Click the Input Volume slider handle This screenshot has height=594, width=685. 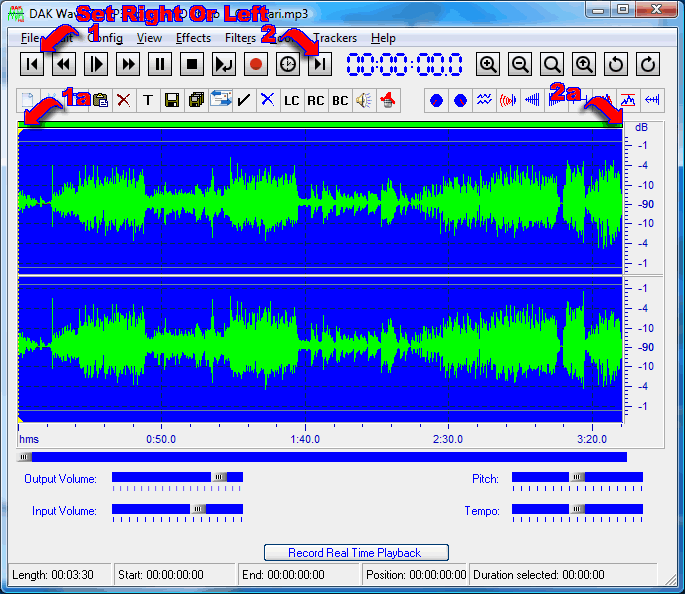click(x=198, y=509)
